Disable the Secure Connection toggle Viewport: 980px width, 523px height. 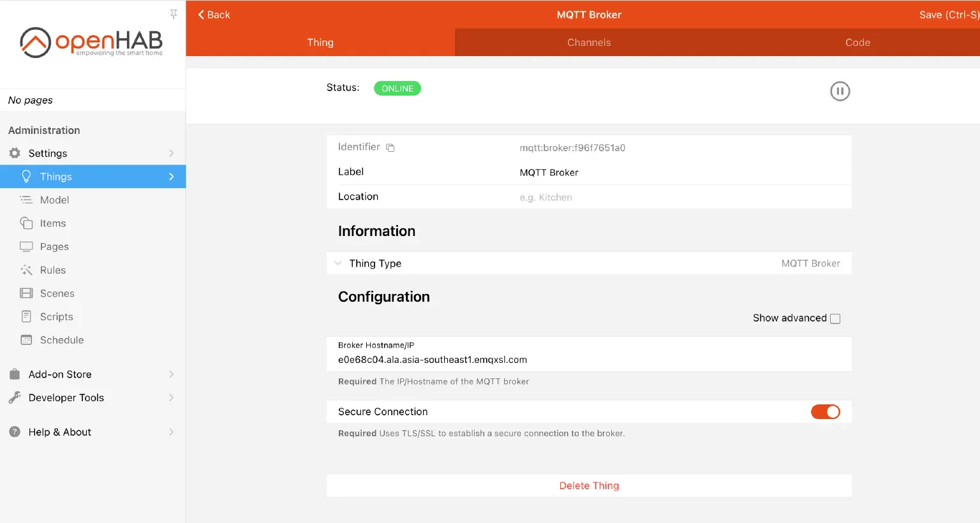826,411
